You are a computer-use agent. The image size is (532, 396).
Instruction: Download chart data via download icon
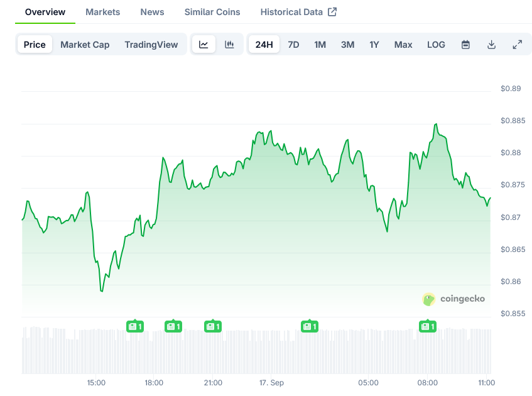click(x=491, y=45)
